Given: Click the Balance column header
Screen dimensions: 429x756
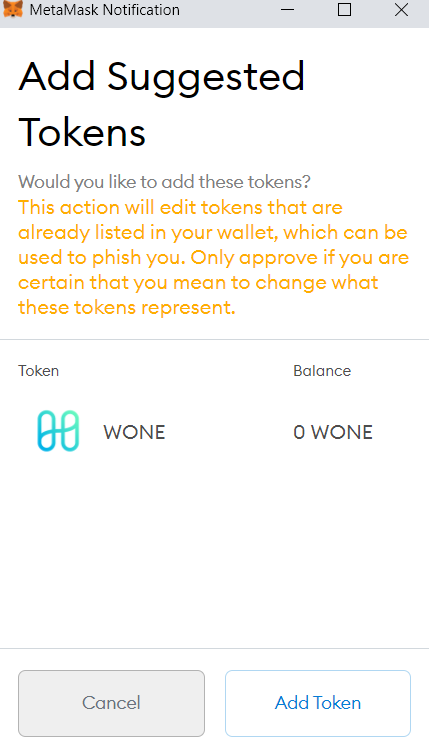Looking at the screenshot, I should (x=322, y=371).
